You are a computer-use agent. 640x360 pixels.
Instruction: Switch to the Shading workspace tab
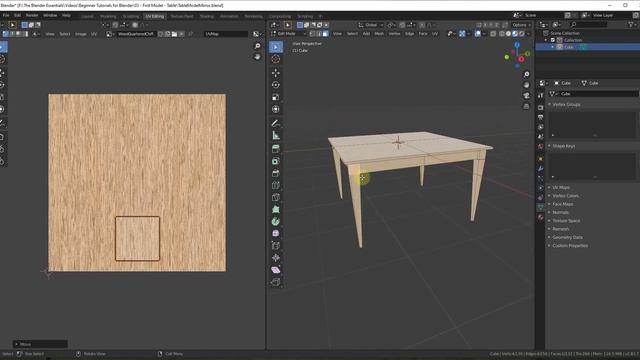[207, 16]
